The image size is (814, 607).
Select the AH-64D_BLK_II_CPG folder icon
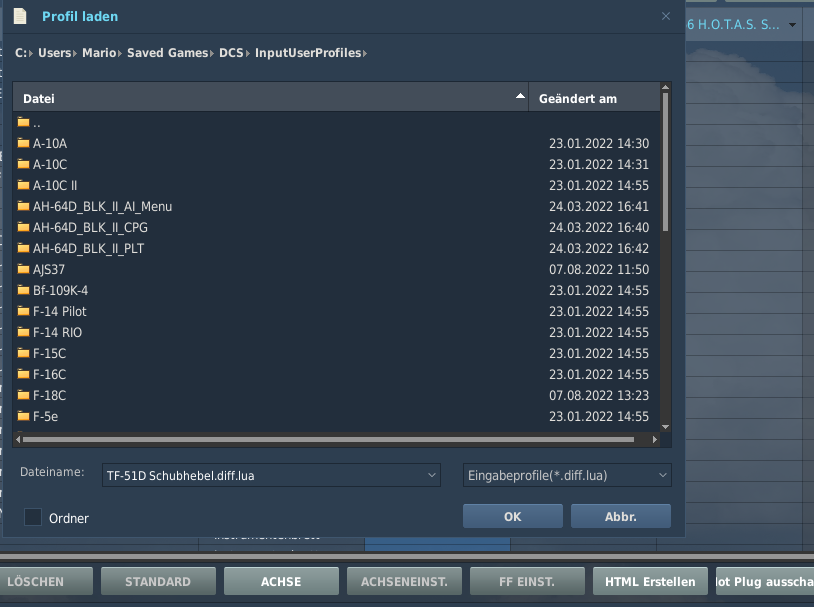[23, 227]
